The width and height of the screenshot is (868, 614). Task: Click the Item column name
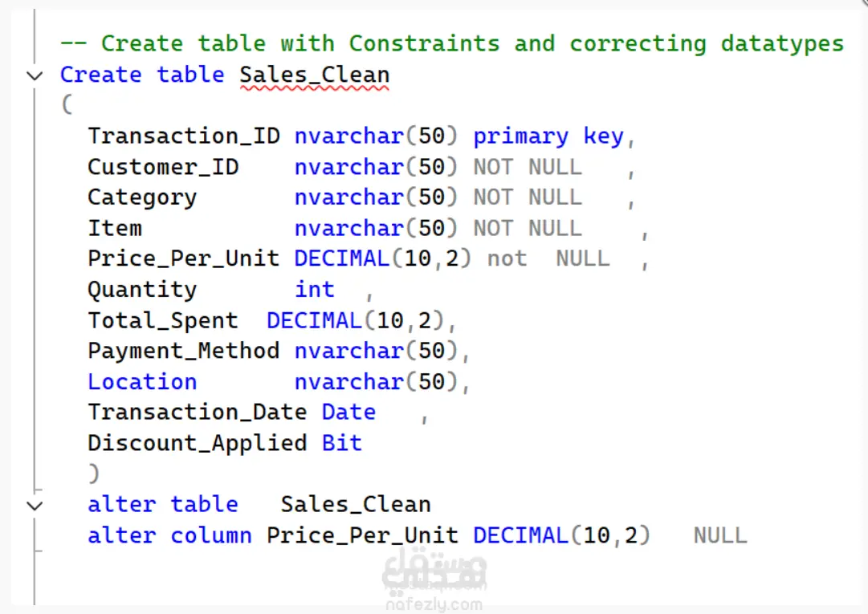pos(115,228)
